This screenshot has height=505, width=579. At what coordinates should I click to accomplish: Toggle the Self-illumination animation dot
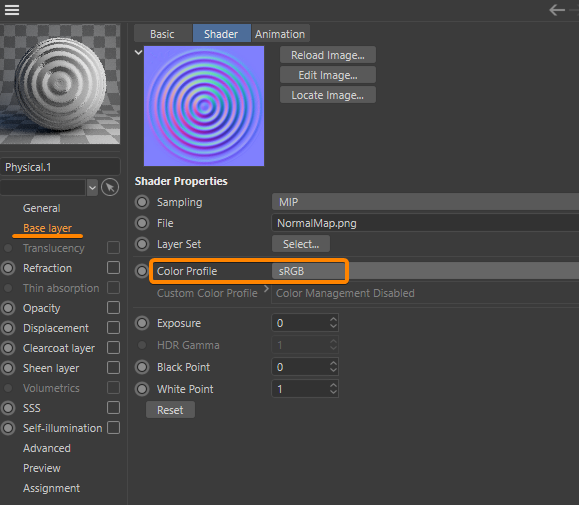click(8, 428)
